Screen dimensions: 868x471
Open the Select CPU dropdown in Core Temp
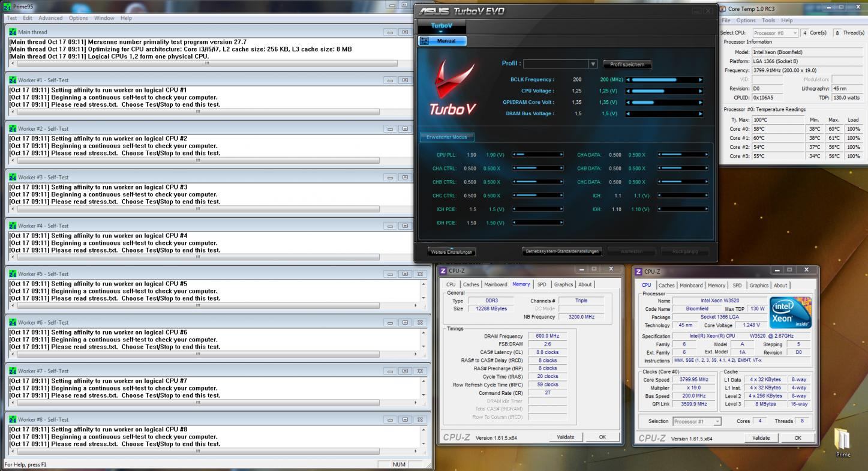click(775, 33)
